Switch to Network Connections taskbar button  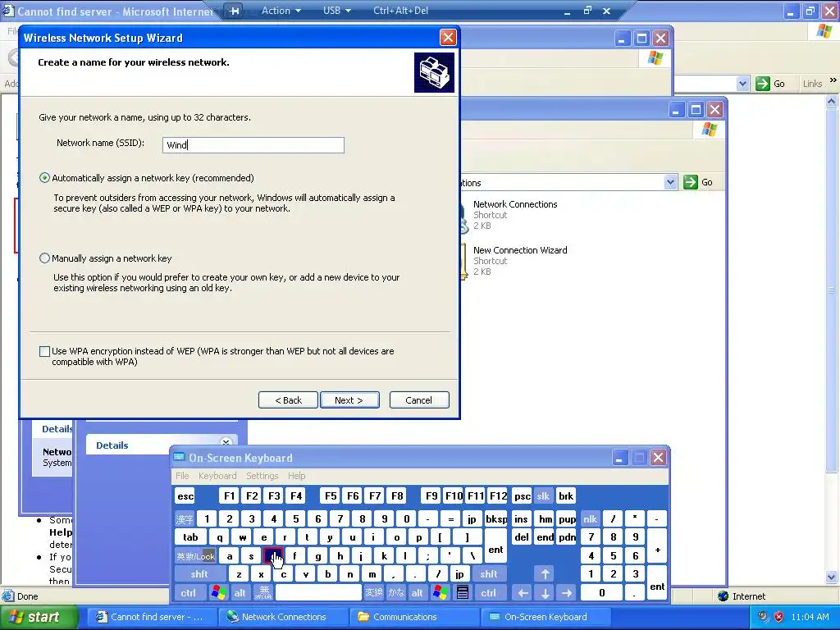[283, 617]
